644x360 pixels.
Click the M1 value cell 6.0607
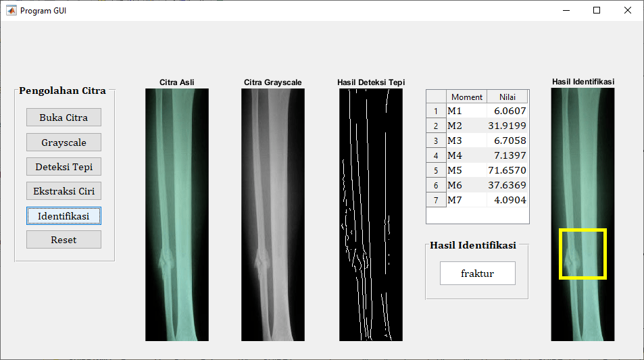pos(507,111)
